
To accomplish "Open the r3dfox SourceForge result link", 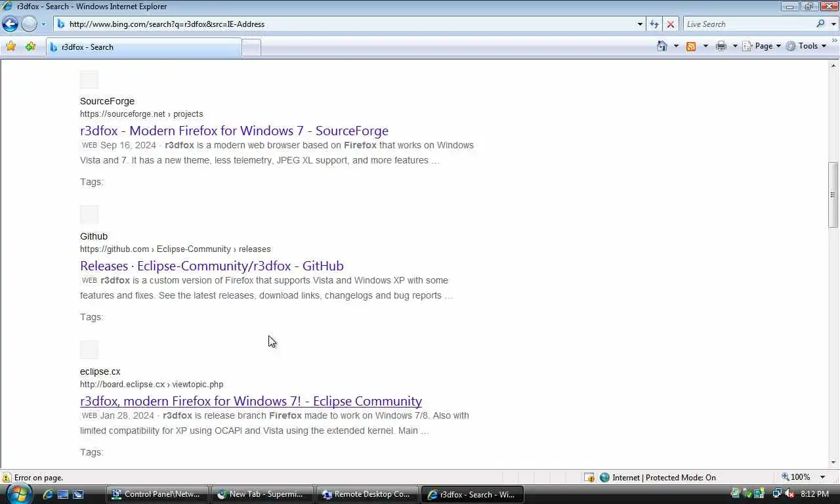I will 234,131.
